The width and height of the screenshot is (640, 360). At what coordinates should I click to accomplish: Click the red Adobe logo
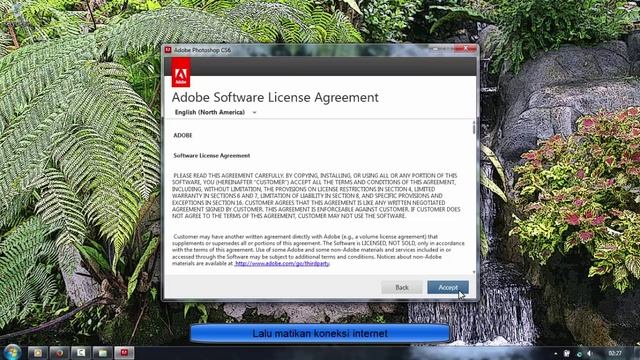(180, 72)
